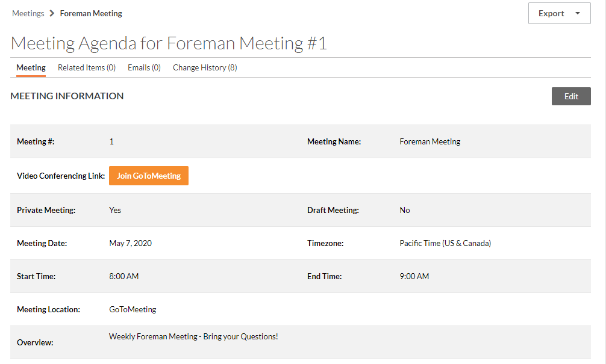Image resolution: width=606 pixels, height=364 pixels.
Task: Join GoToMeeting video conference
Action: (x=149, y=176)
